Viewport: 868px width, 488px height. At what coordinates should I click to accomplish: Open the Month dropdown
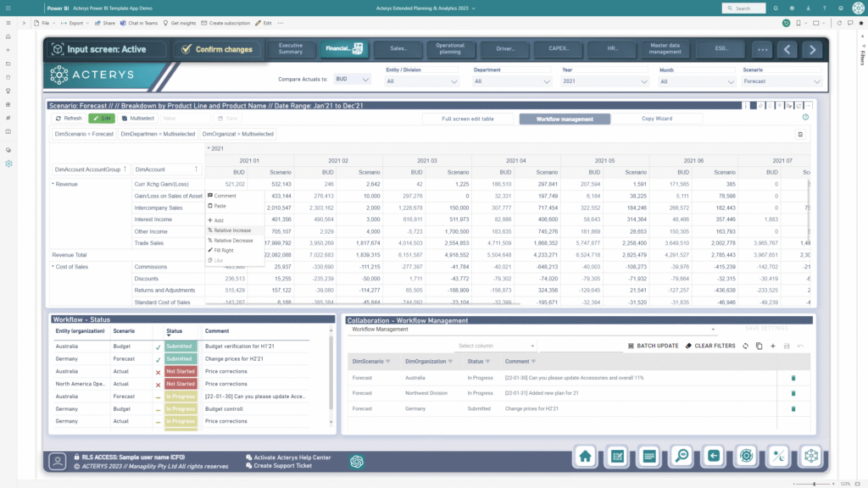click(697, 81)
